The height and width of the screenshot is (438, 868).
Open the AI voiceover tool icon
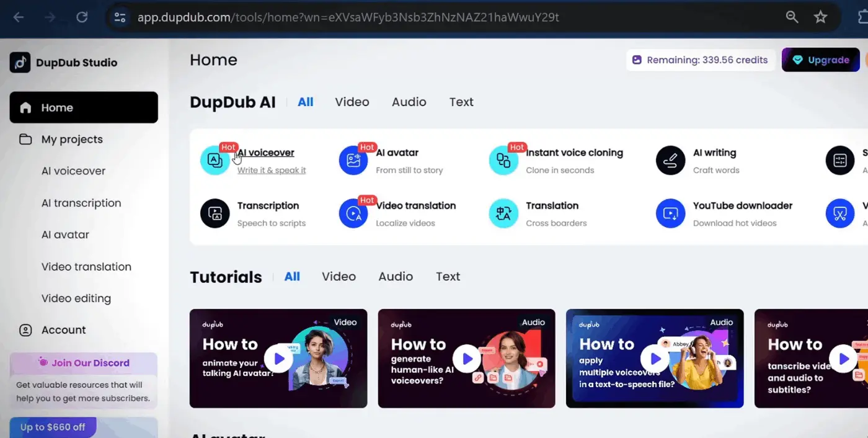coord(215,161)
